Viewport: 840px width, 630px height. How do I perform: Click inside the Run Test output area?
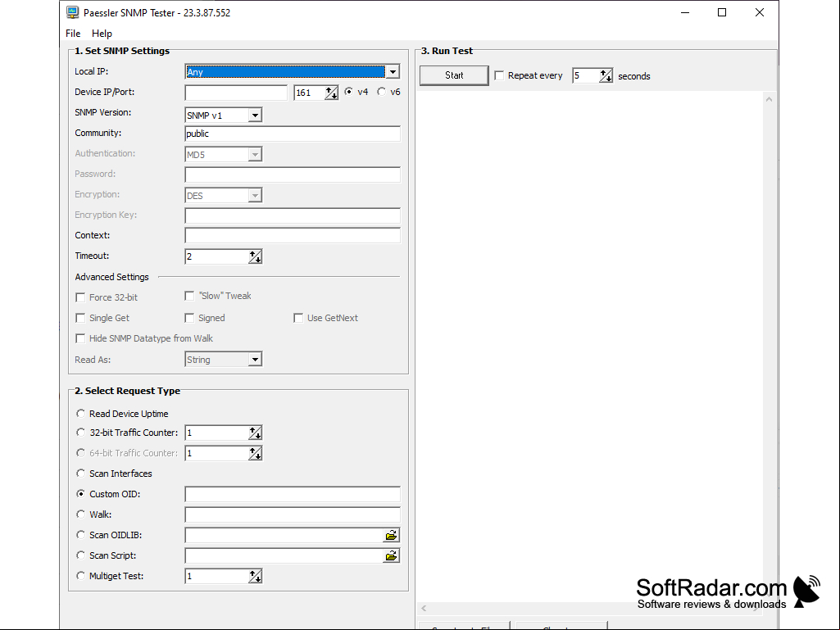(x=590, y=346)
